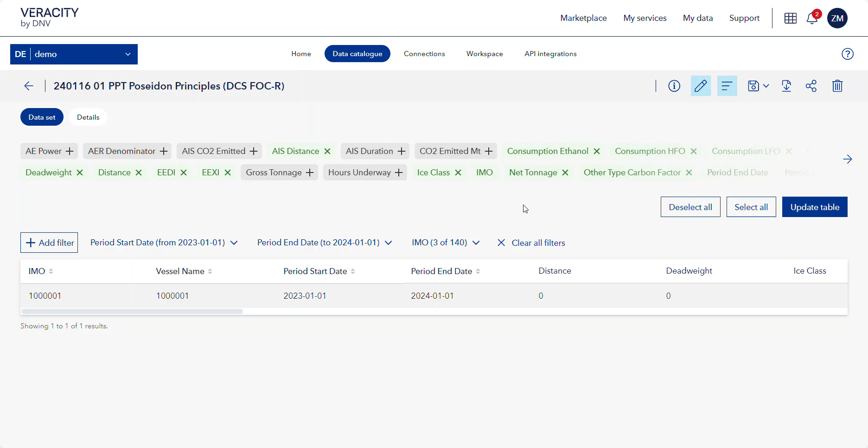This screenshot has width=868, height=448.
Task: Click the help question mark icon
Action: coord(848,54)
